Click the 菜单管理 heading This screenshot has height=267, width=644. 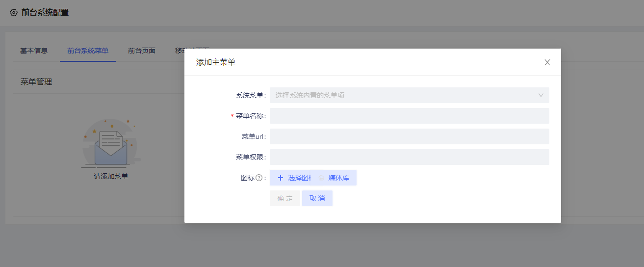pyautogui.click(x=36, y=81)
